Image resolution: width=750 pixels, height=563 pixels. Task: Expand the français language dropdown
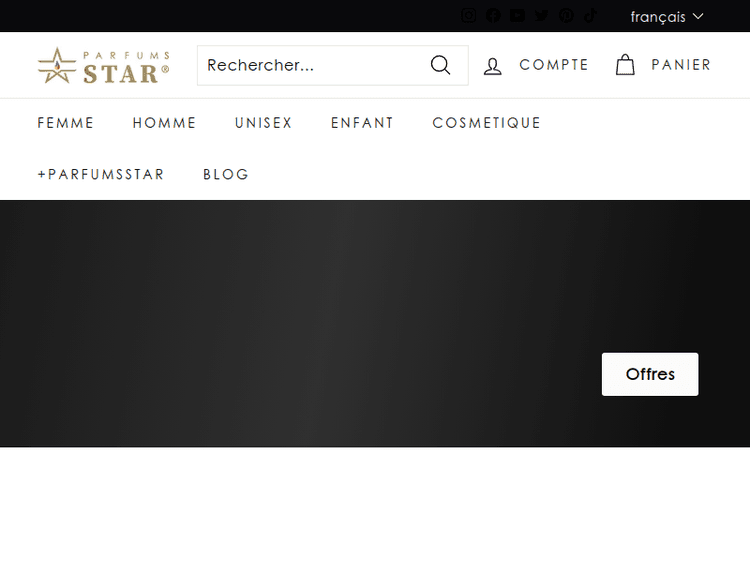[667, 17]
